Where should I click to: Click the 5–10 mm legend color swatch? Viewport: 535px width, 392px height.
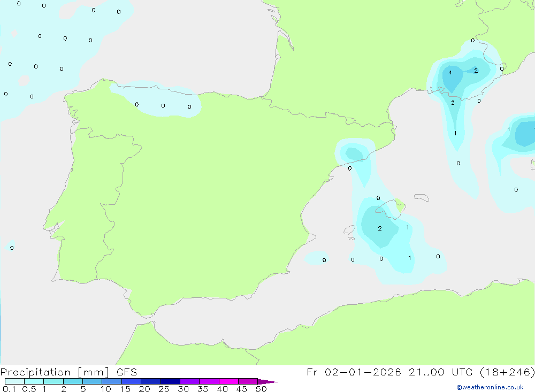pos(93,381)
